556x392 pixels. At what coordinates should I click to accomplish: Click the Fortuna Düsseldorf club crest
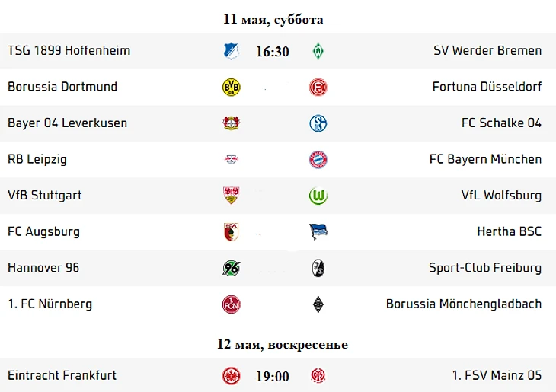coord(318,87)
